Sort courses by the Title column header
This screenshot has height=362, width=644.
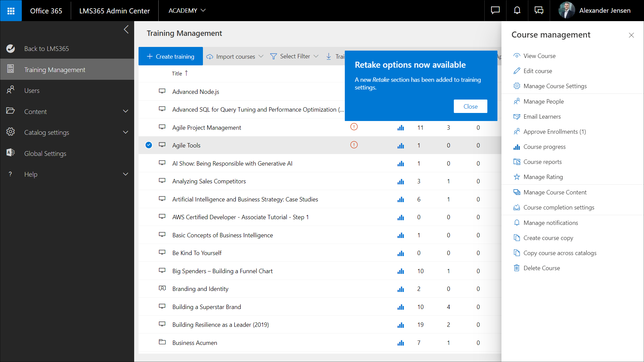pyautogui.click(x=177, y=73)
